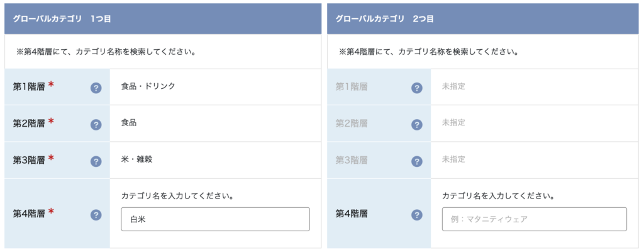Show help for 第3階層 in second category

416,161
